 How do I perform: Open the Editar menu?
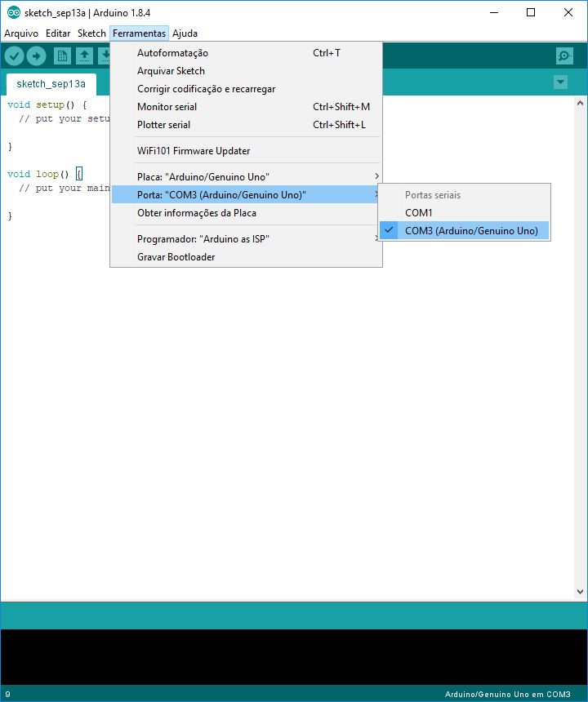point(58,33)
